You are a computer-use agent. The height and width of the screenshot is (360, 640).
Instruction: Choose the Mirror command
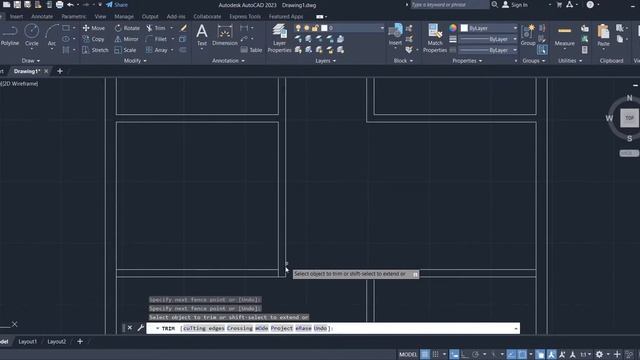point(127,39)
